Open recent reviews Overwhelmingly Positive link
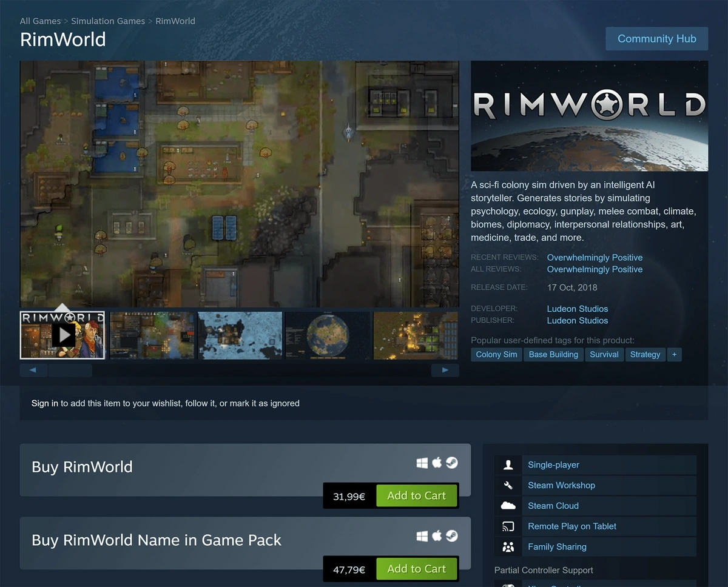 coord(595,258)
